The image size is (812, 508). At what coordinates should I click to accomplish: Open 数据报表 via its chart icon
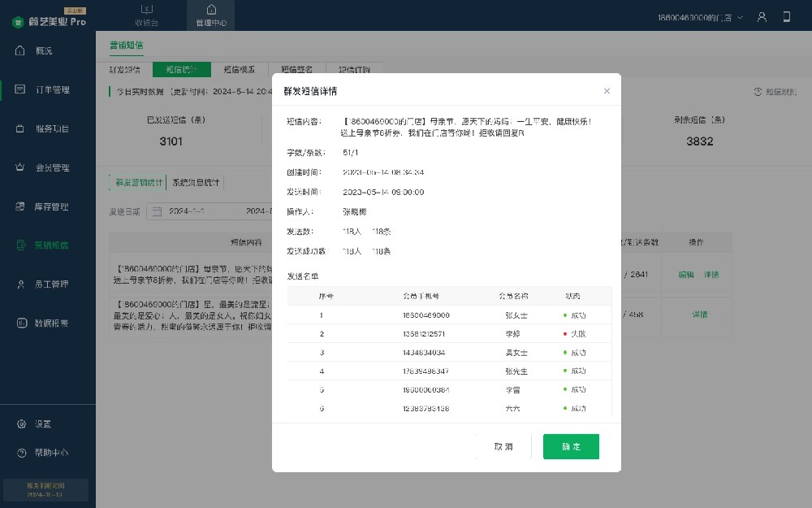click(21, 323)
